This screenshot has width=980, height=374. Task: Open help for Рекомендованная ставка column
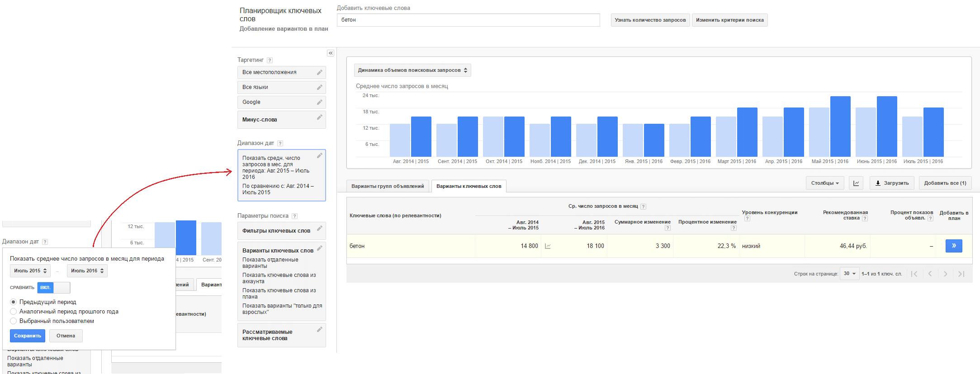click(x=865, y=218)
